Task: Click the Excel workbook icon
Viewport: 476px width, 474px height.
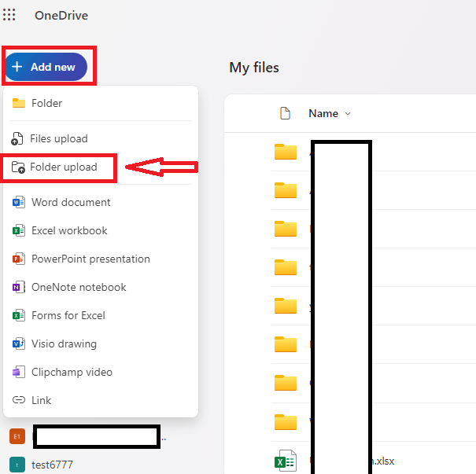Action: tap(19, 230)
